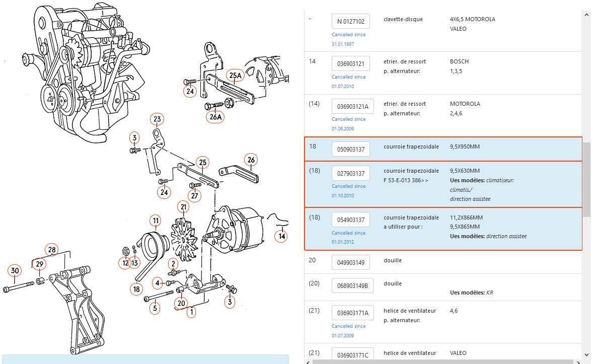Viewport: 593px width, 364px height.
Task: Select part number 054903137 box
Action: tap(351, 220)
